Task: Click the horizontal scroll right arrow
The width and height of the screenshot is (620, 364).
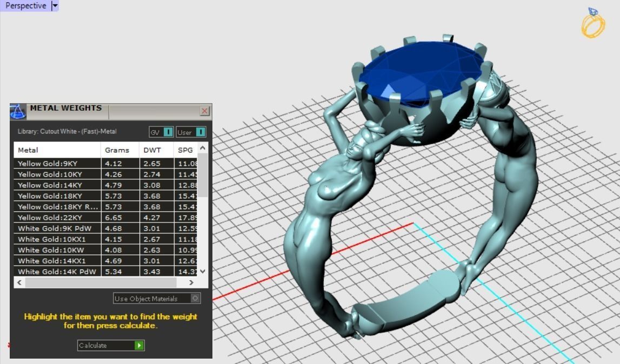Action: tap(191, 282)
